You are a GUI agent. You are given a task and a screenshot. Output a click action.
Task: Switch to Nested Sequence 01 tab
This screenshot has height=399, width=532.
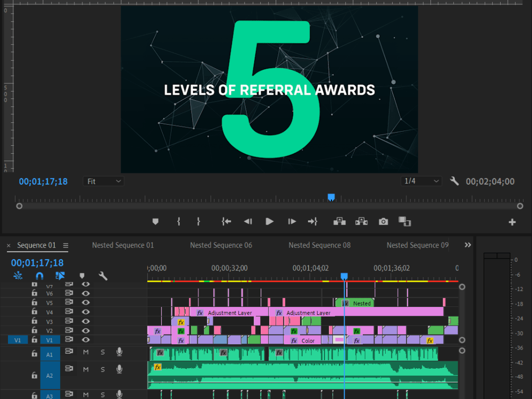click(123, 245)
